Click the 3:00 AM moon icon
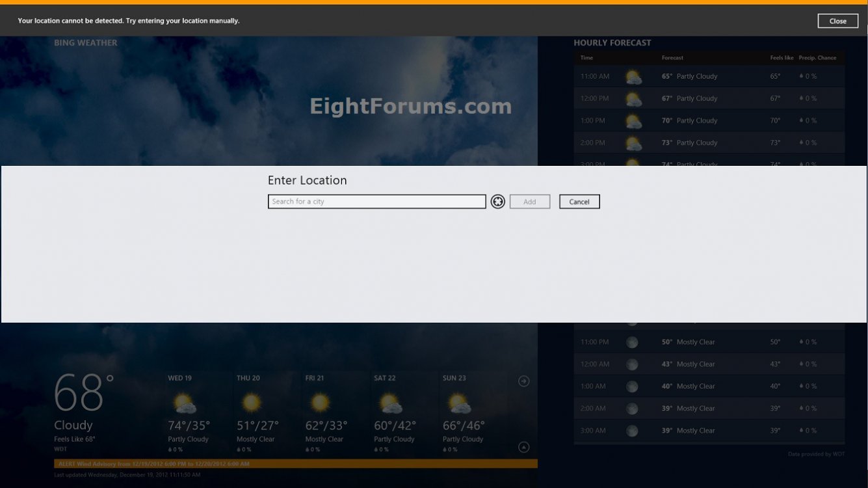The width and height of the screenshot is (868, 488). [x=632, y=431]
